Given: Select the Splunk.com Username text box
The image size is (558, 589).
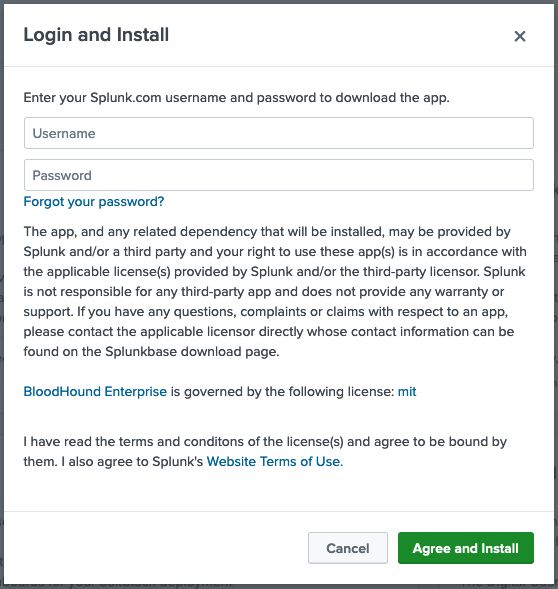Looking at the screenshot, I should [279, 133].
